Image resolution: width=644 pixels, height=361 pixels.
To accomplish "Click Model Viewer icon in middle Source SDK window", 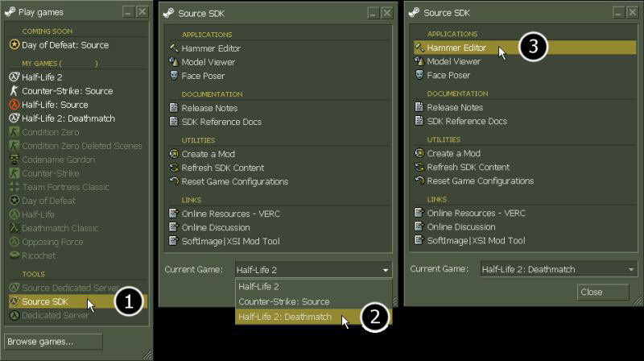I will tap(174, 62).
